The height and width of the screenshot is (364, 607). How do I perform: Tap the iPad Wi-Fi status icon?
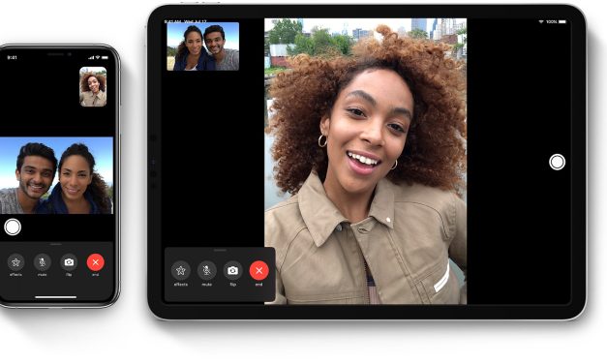pyautogui.click(x=541, y=21)
